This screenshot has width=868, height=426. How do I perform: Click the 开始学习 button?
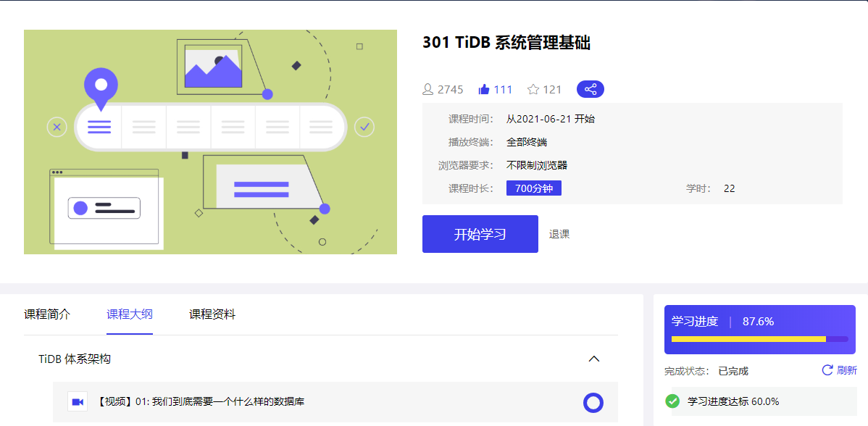pos(480,234)
